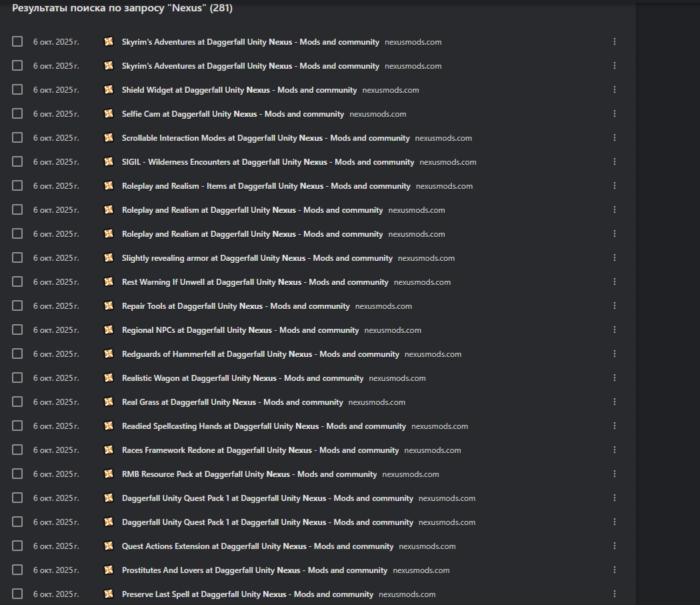The height and width of the screenshot is (605, 700).
Task: Click the favicon beside Redguards of Hammerfell
Action: point(109,354)
